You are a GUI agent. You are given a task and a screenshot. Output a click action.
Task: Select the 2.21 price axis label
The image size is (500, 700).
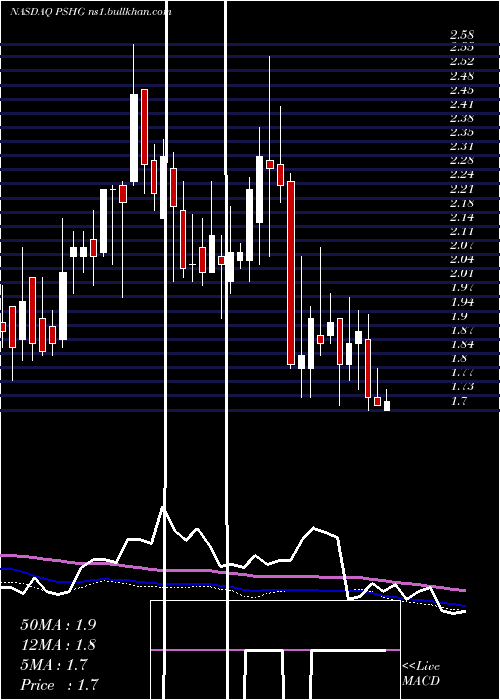462,189
